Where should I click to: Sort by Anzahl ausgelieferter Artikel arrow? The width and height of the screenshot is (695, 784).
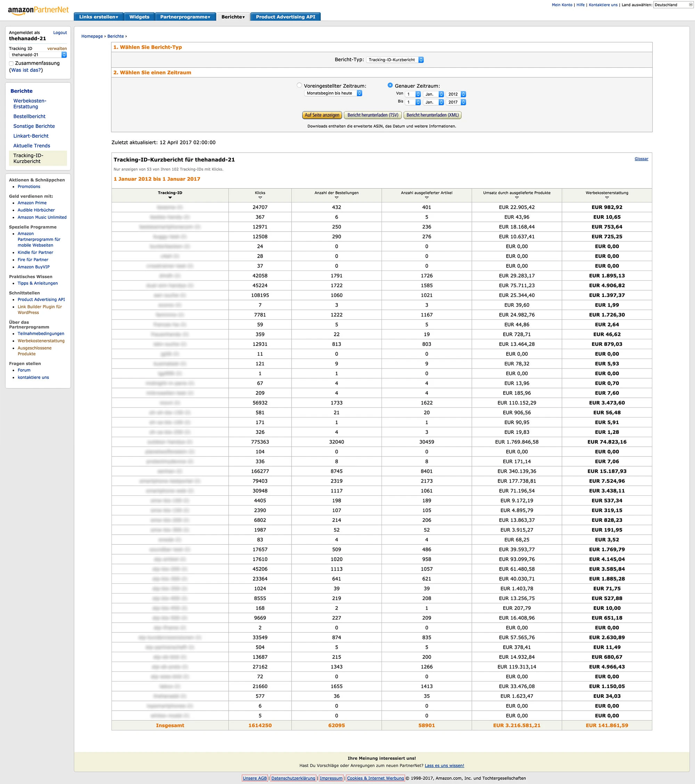tap(427, 198)
